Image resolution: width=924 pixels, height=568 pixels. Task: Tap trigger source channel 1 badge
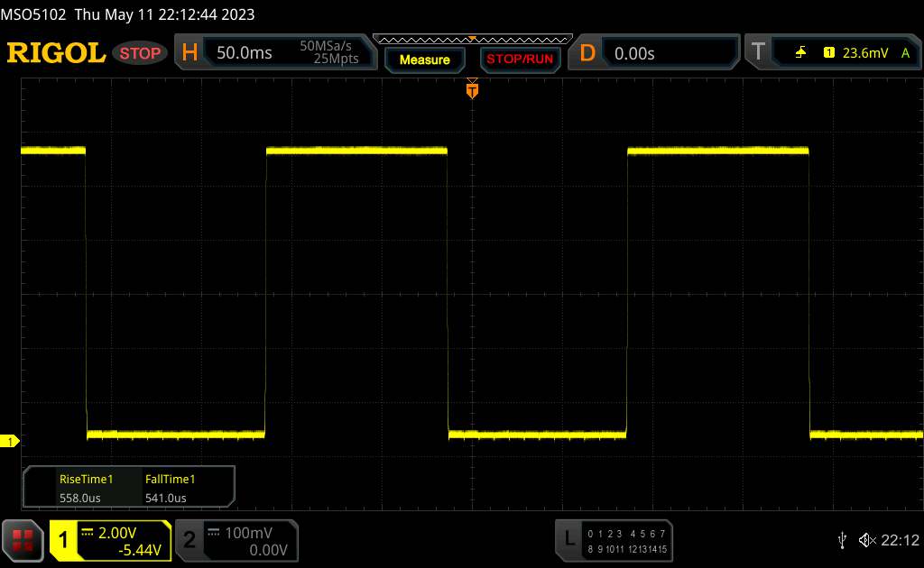(828, 53)
